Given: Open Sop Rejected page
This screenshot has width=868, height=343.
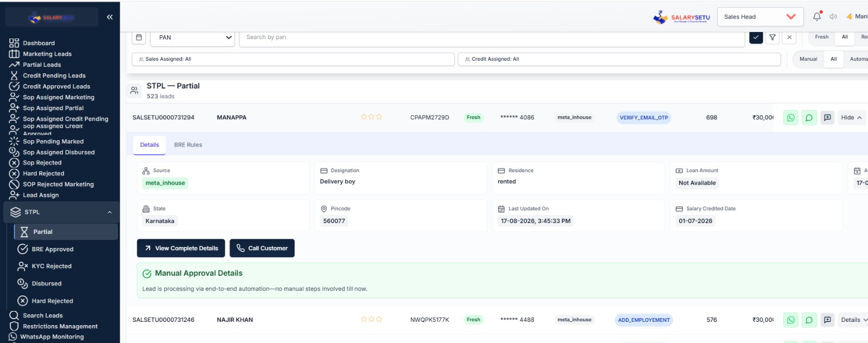Looking at the screenshot, I should 42,162.
